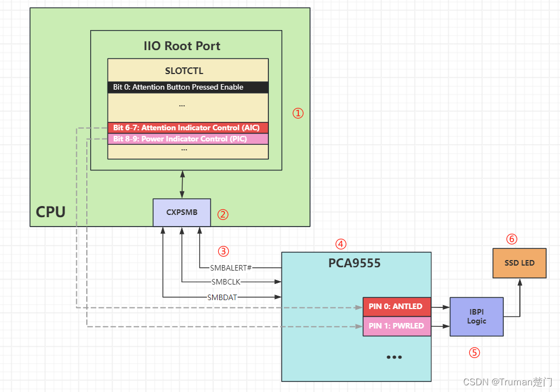Select the IBPI Logic block
The height and width of the screenshot is (392, 560).
click(x=477, y=316)
